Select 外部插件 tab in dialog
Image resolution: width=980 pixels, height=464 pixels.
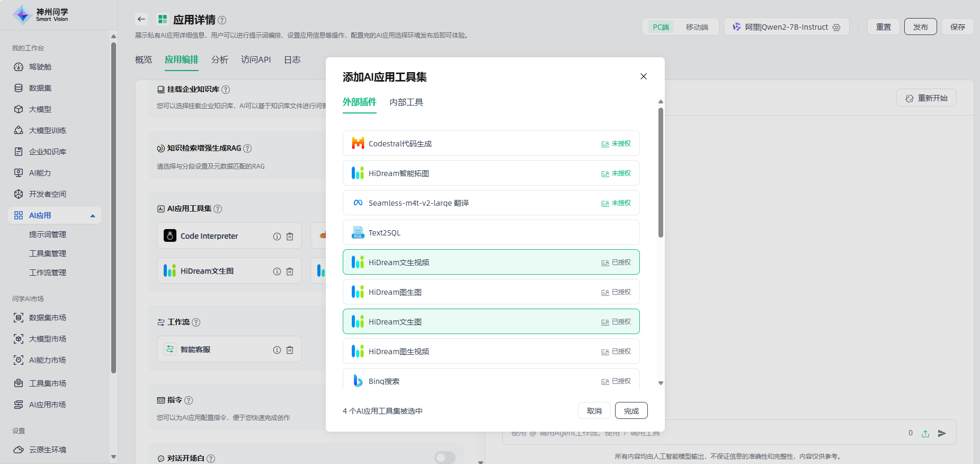(x=360, y=102)
